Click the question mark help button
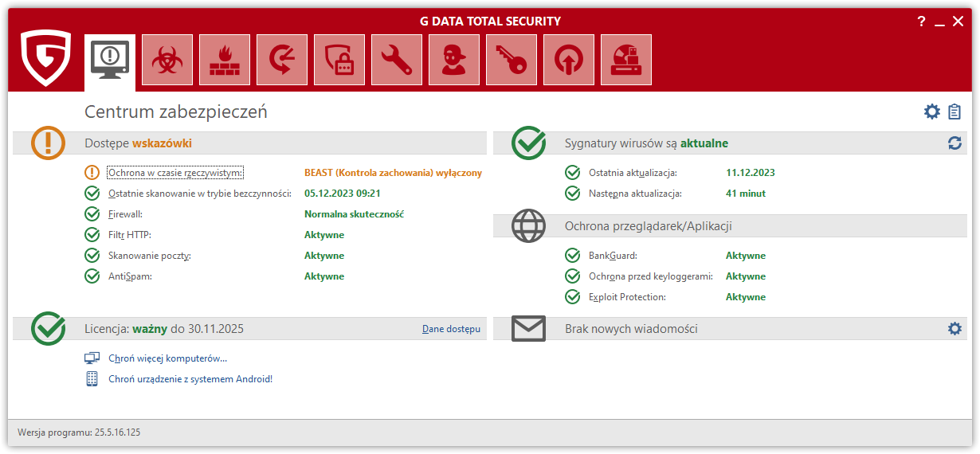 point(921,22)
